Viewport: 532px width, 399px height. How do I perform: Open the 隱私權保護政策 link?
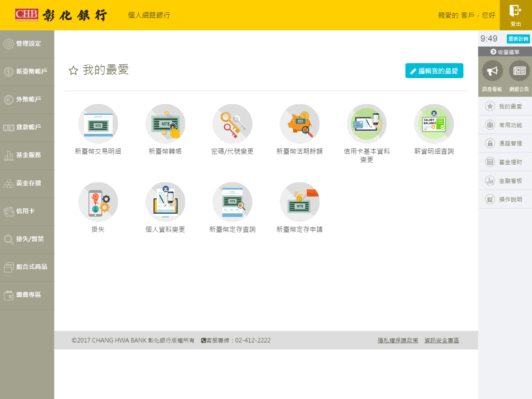click(398, 340)
